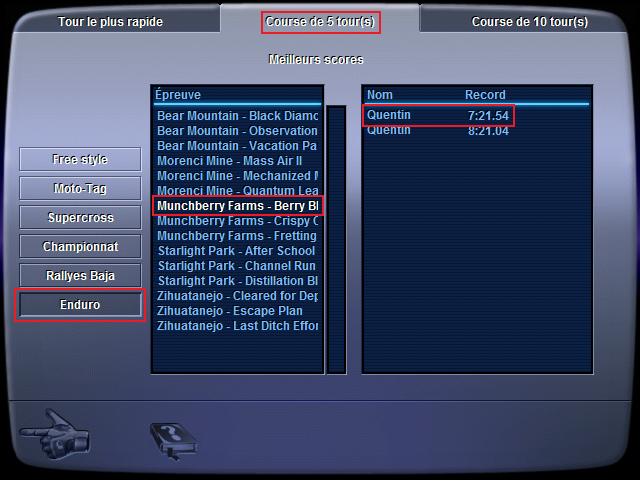Open the Course de 10 tour(s) tab
The width and height of the screenshot is (640, 481).
pyautogui.click(x=530, y=22)
